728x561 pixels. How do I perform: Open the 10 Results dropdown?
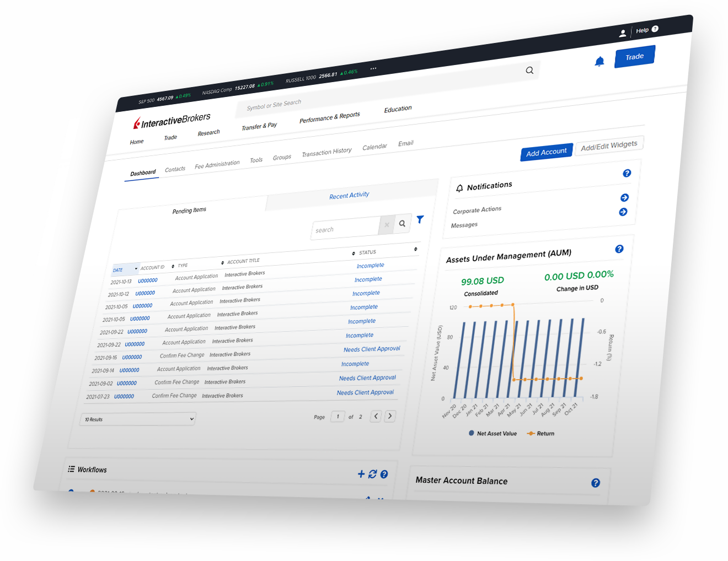coord(137,419)
